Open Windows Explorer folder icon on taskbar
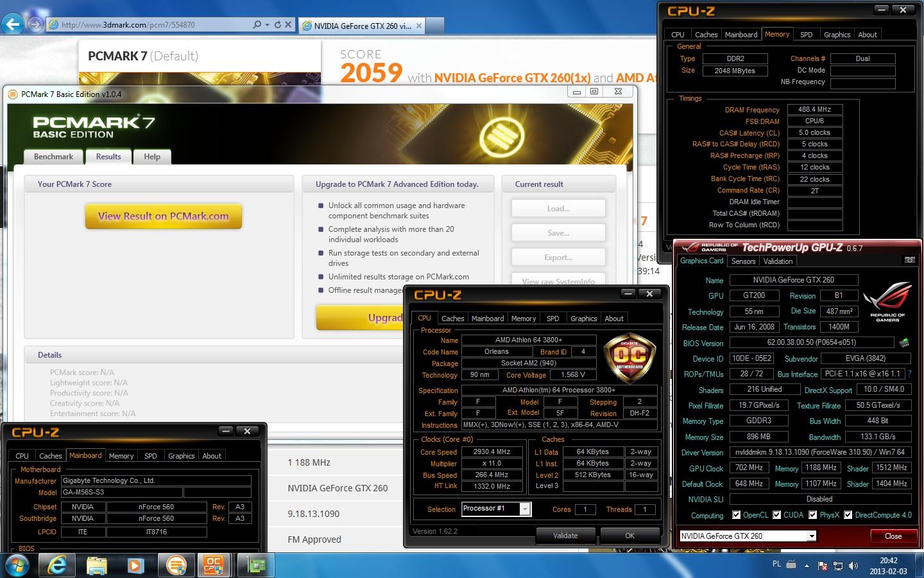 [x=97, y=565]
